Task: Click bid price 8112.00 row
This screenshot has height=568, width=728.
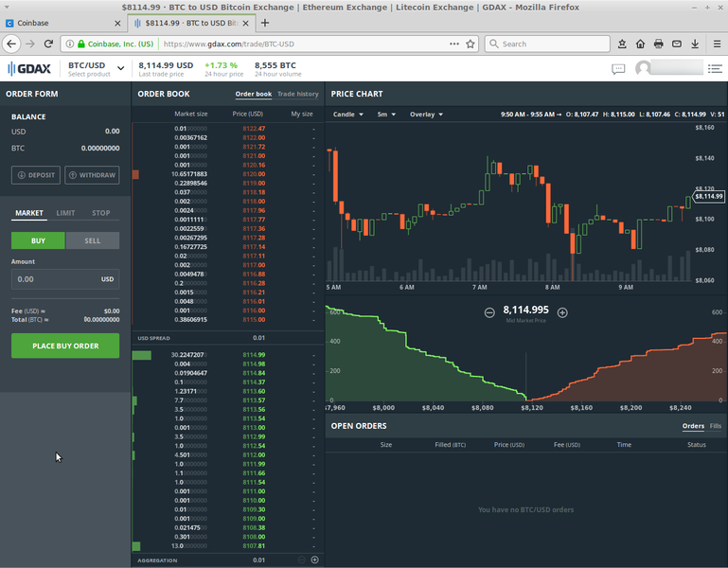Action: tap(227, 454)
